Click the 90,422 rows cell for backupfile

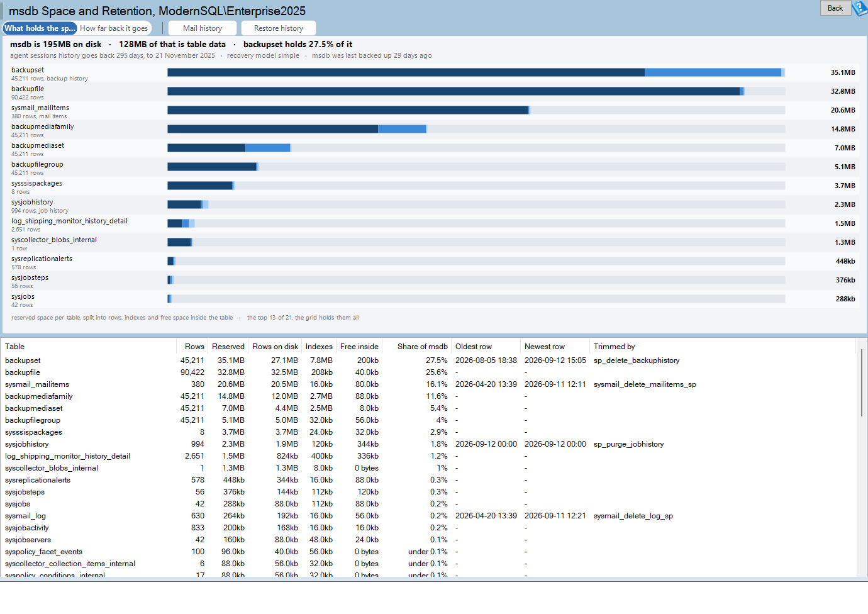(192, 372)
